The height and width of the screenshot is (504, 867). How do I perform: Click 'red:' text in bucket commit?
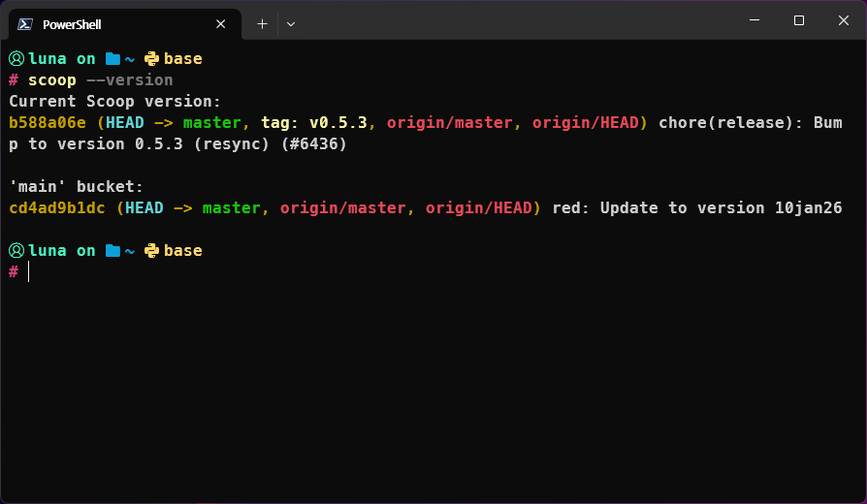tap(571, 208)
